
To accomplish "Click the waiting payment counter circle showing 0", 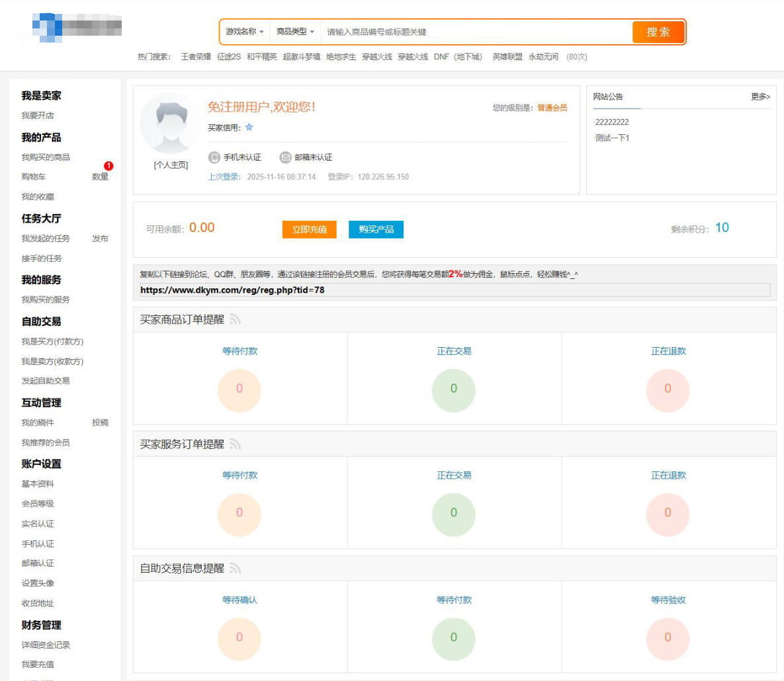I will pyautogui.click(x=240, y=390).
